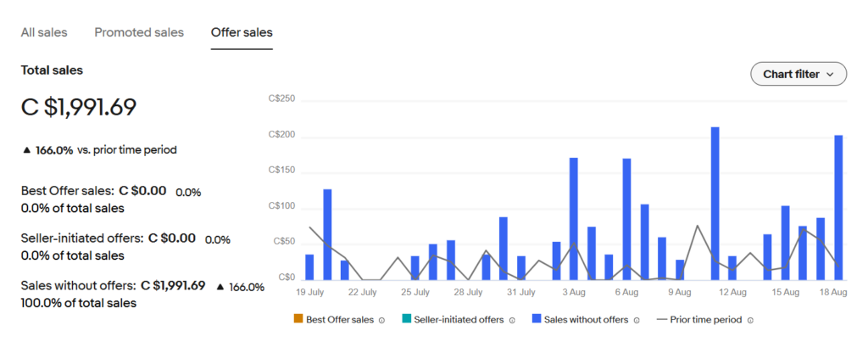
Task: Click the teal Seller-initiated offers legend swatch
Action: pyautogui.click(x=407, y=319)
